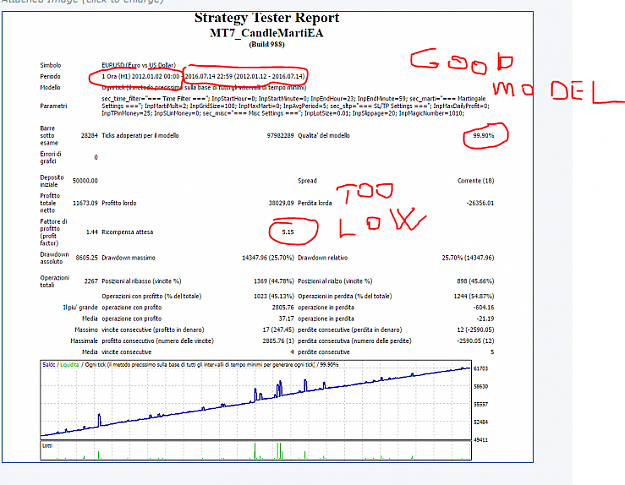Click the largest loss trade '-604.16'
The image size is (625, 485).
coord(483,307)
